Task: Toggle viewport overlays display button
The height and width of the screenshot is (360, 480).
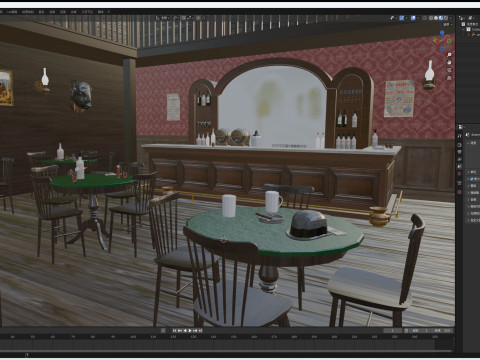Action: tap(413, 18)
